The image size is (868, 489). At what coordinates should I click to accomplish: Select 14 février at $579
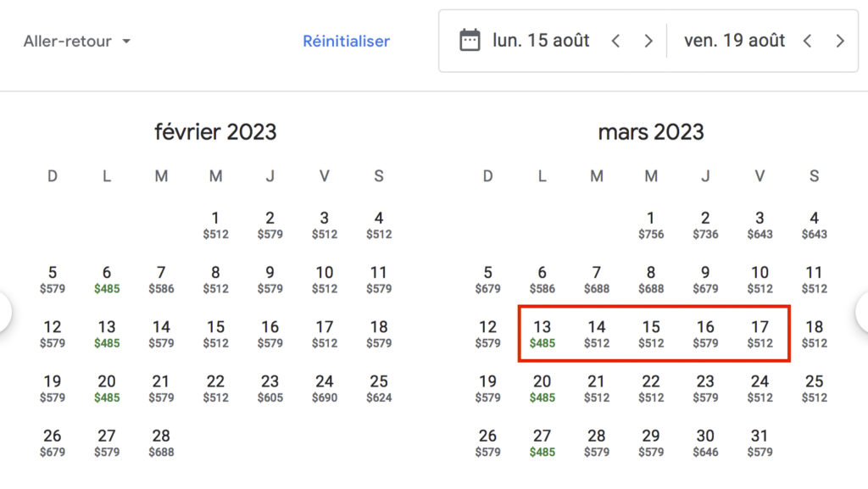point(161,334)
